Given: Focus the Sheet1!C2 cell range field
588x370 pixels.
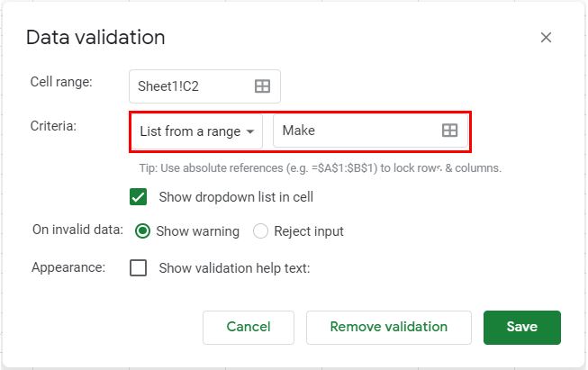Looking at the screenshot, I should (189, 86).
